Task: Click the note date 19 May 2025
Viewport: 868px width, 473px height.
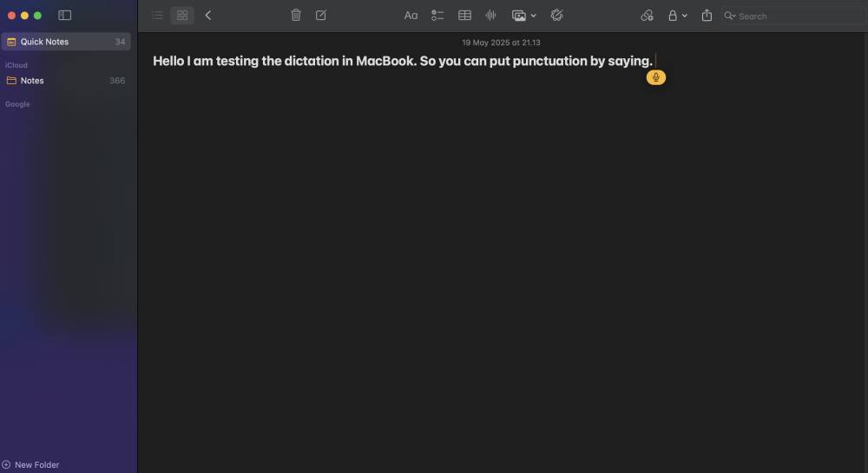Action: pos(501,43)
